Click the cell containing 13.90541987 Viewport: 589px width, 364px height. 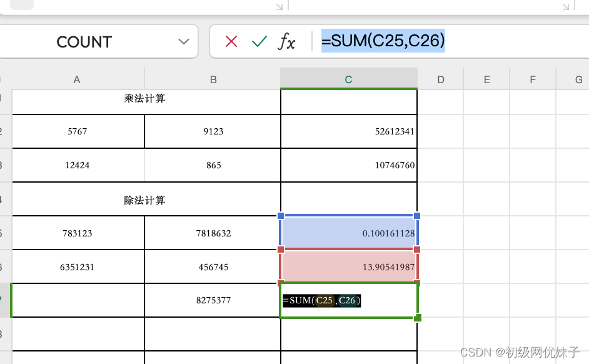349,266
